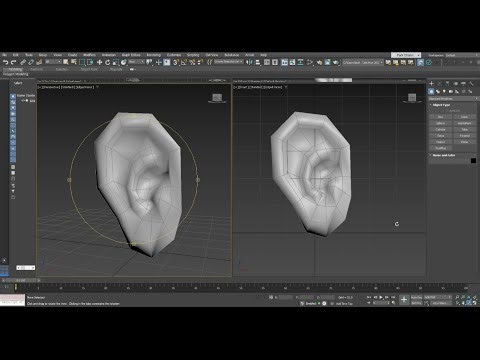This screenshot has height=360, width=480.
Task: Toggle the 3D Snaps button
Action: pos(176,62)
